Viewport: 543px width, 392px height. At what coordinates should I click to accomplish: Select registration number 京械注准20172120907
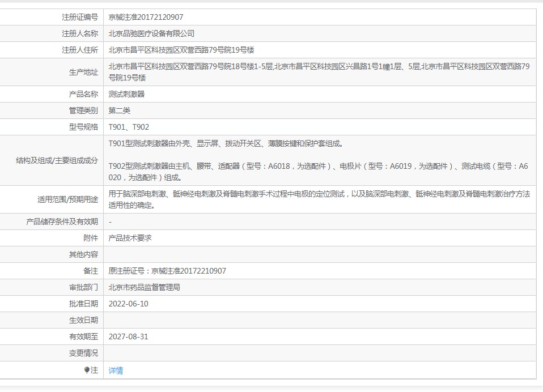146,17
